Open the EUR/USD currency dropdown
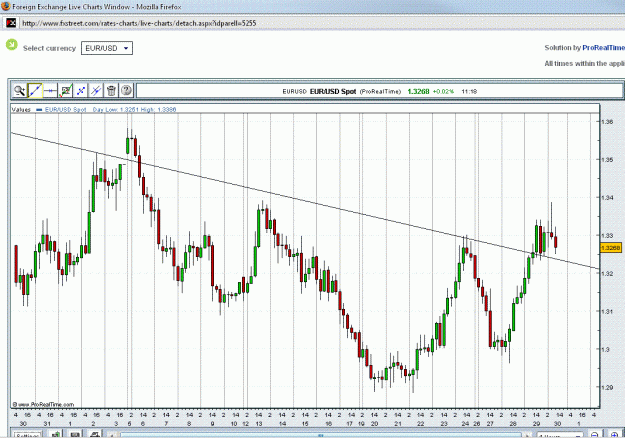Viewport: 625px width, 438px height. point(107,48)
